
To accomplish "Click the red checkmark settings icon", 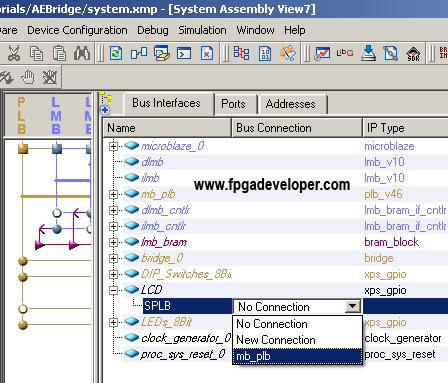I will (x=322, y=53).
